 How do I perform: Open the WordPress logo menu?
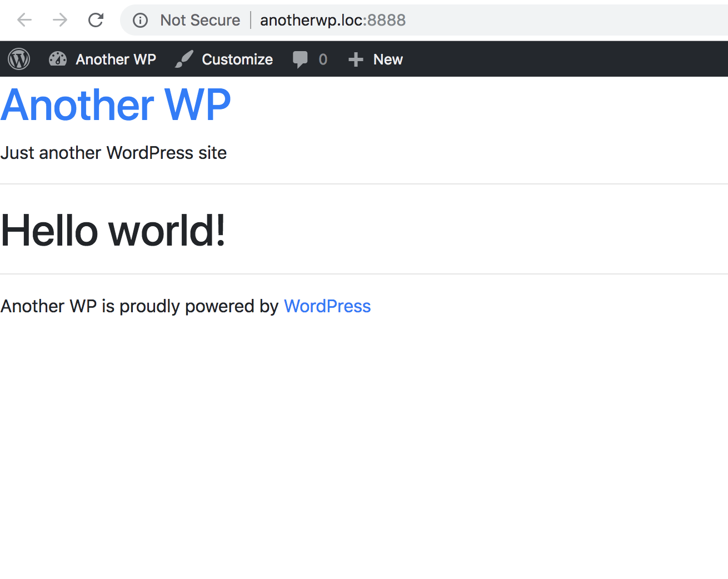[x=19, y=59]
